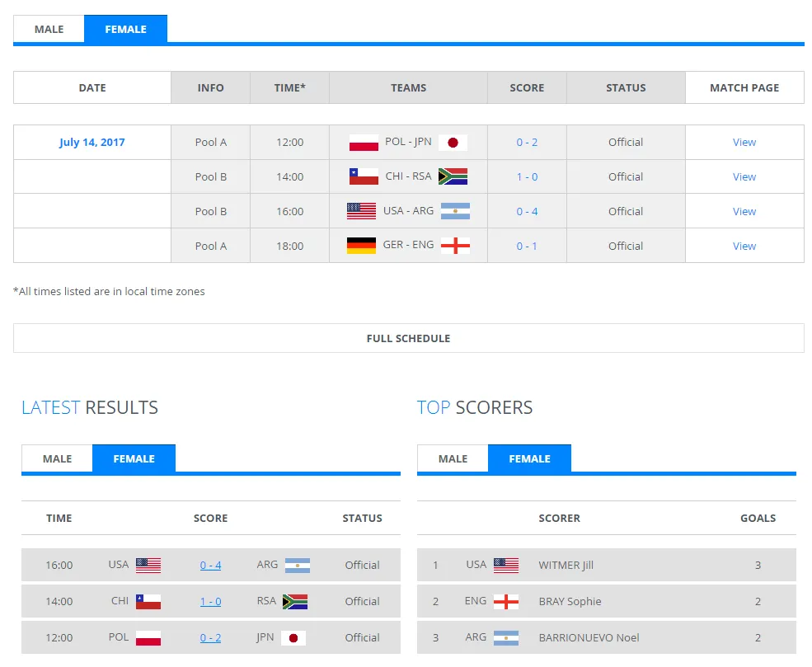Open the 0 - 4 score in schedule table

(x=527, y=211)
